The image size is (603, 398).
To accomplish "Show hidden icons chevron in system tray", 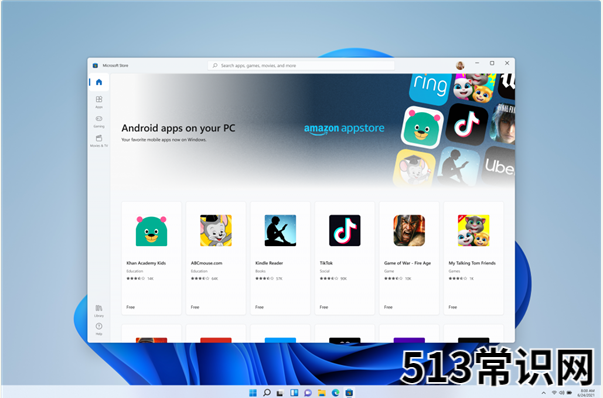I will 543,393.
